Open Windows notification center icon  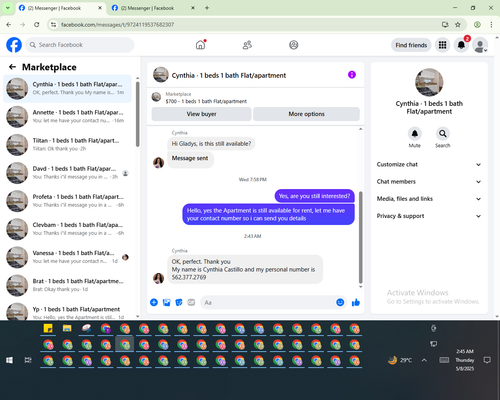coord(487,360)
